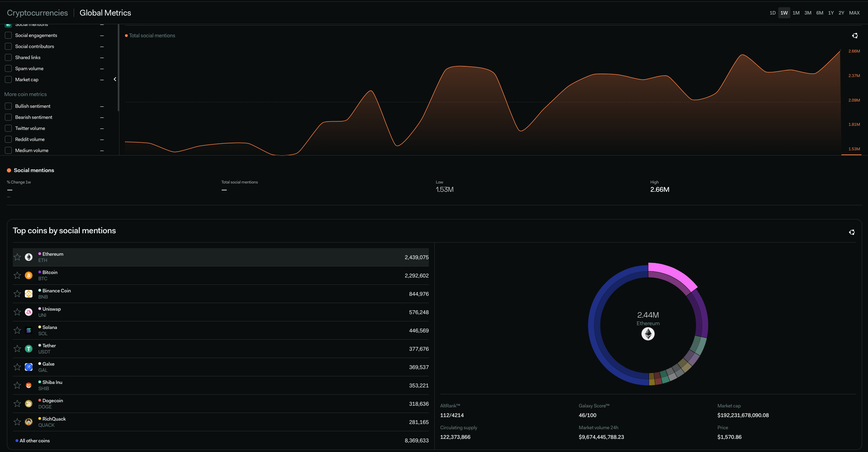868x452 pixels.
Task: Click the Tether coin icon
Action: tap(29, 348)
